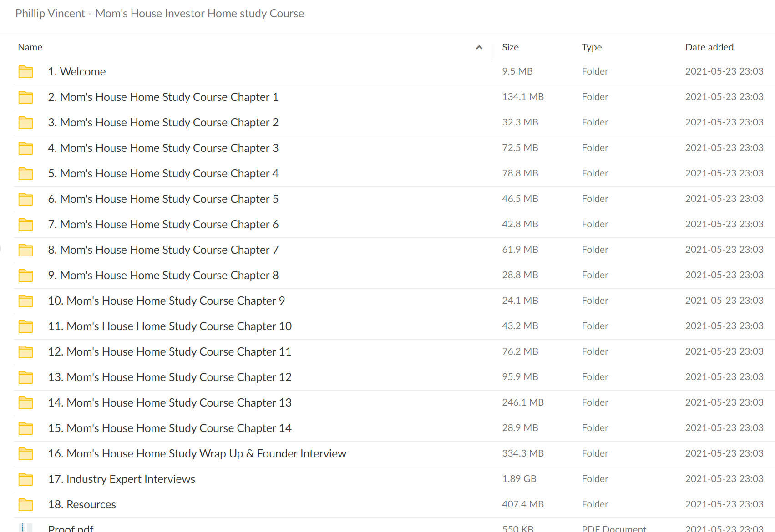The height and width of the screenshot is (532, 775).
Task: Open 4. Mom's House Home Study Course Chapter 3
Action: tap(163, 148)
